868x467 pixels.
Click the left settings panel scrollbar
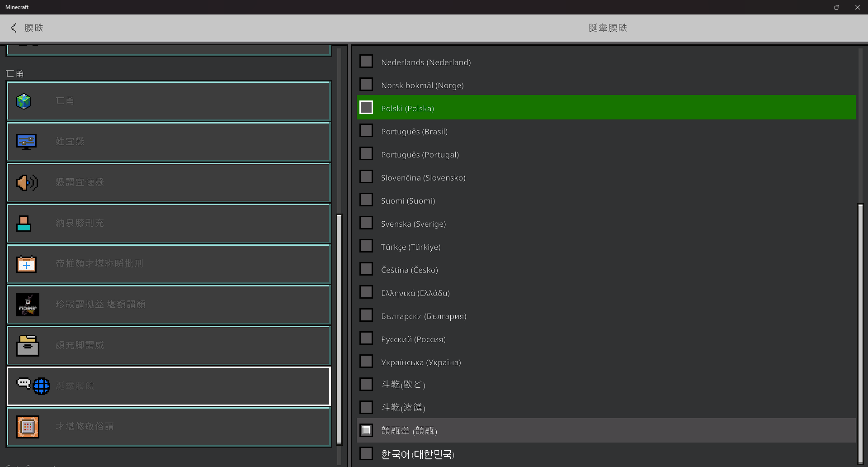(340, 328)
